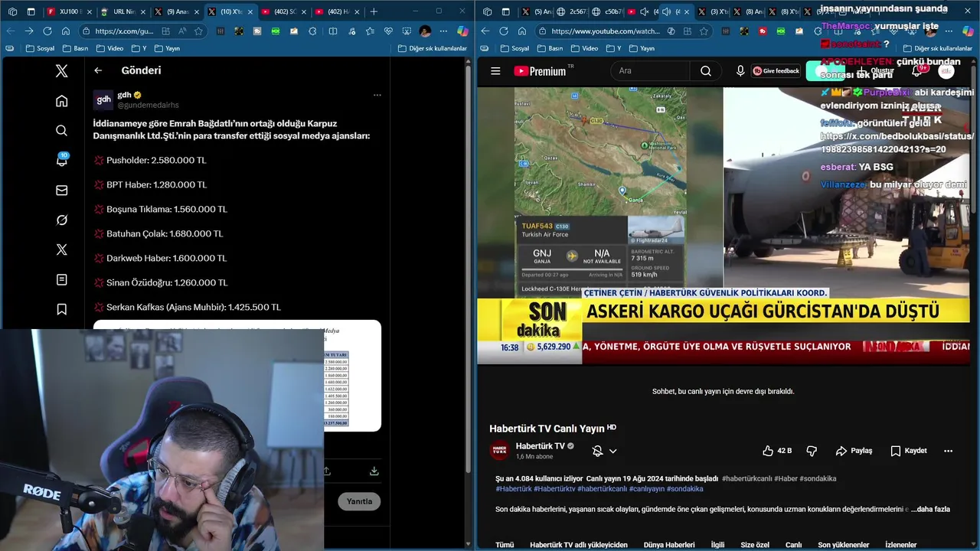Click the Give feedback button
The image size is (980, 551).
776,70
